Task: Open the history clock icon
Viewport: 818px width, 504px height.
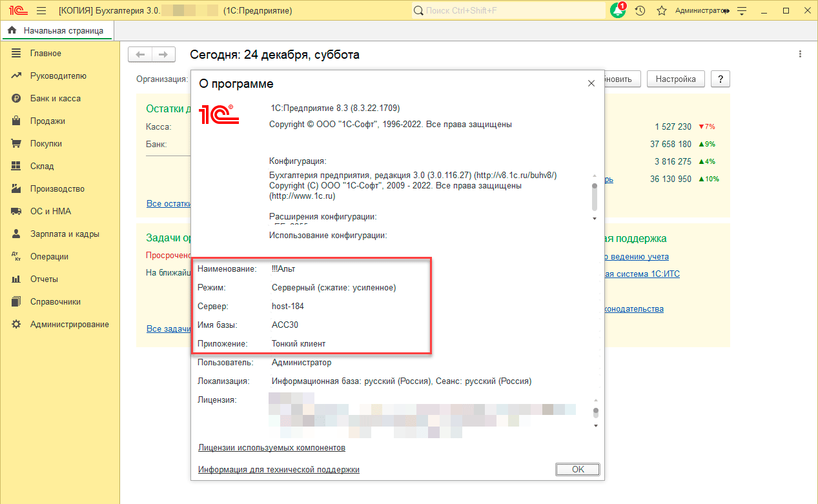Action: pyautogui.click(x=640, y=11)
